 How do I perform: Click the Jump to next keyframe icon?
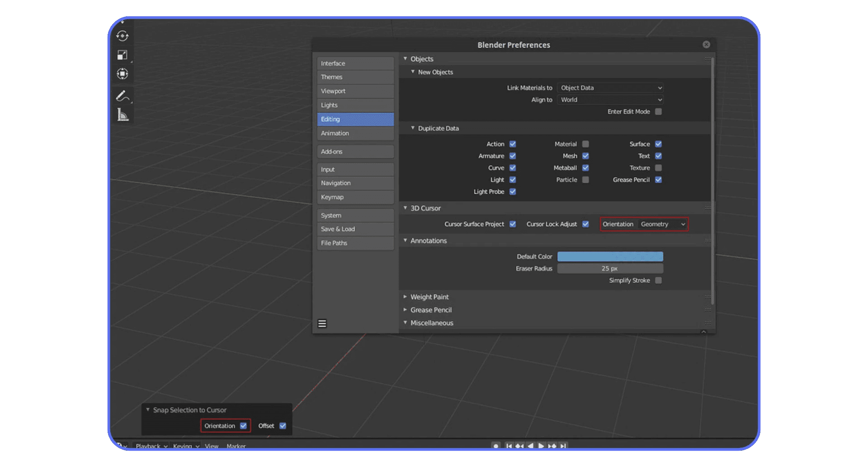(x=552, y=446)
